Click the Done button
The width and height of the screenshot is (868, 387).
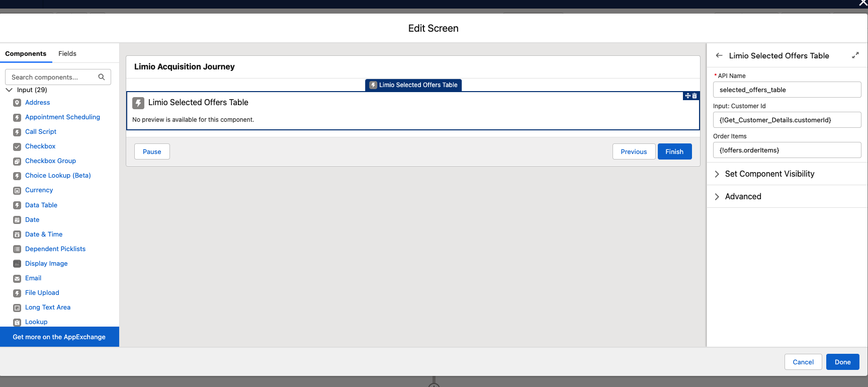[842, 362]
